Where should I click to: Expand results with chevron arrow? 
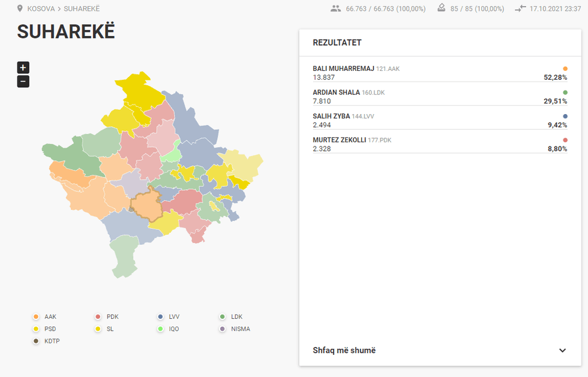562,351
